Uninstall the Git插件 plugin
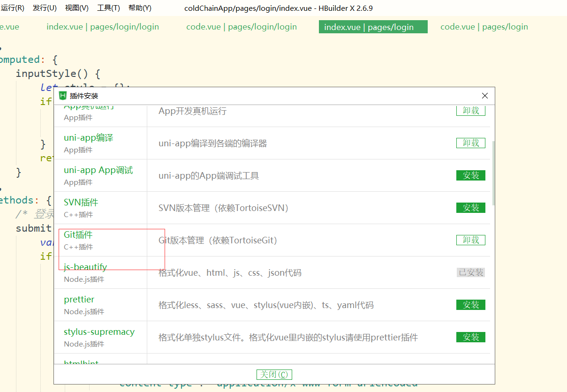 (x=470, y=240)
